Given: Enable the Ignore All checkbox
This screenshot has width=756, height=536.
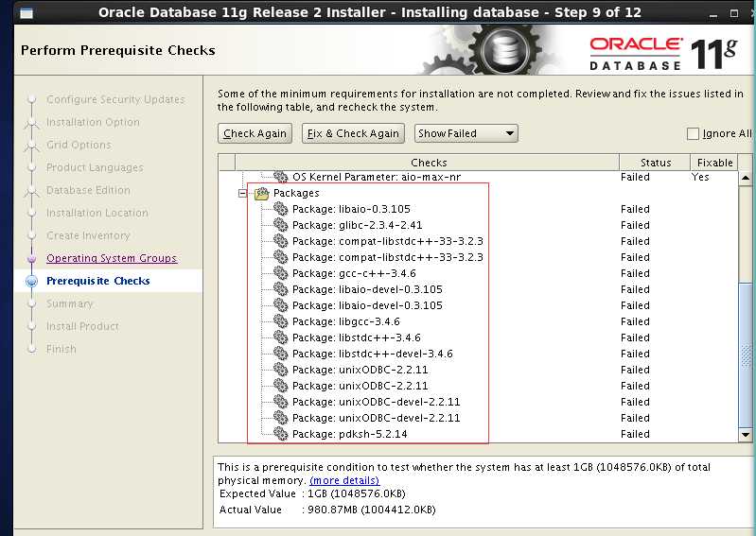Looking at the screenshot, I should tap(693, 133).
